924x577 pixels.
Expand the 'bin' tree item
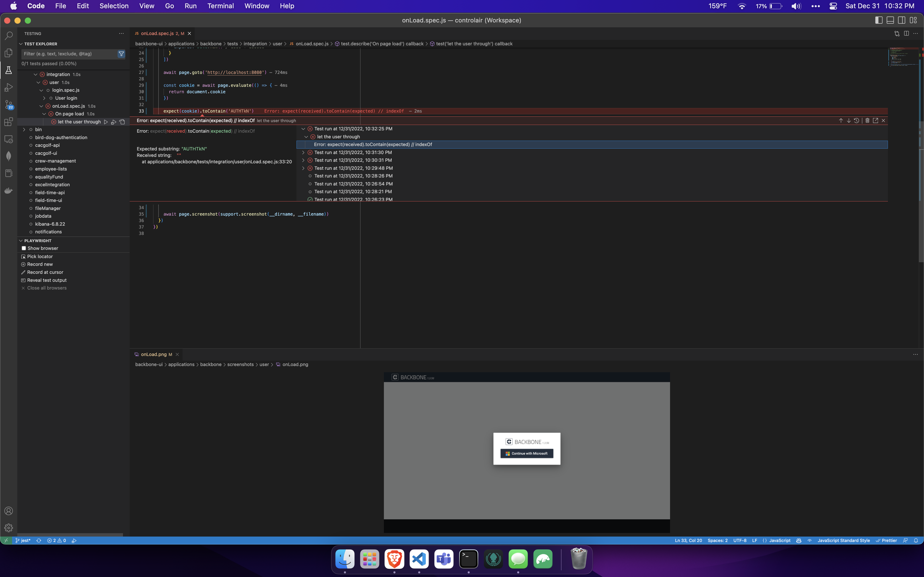click(24, 129)
